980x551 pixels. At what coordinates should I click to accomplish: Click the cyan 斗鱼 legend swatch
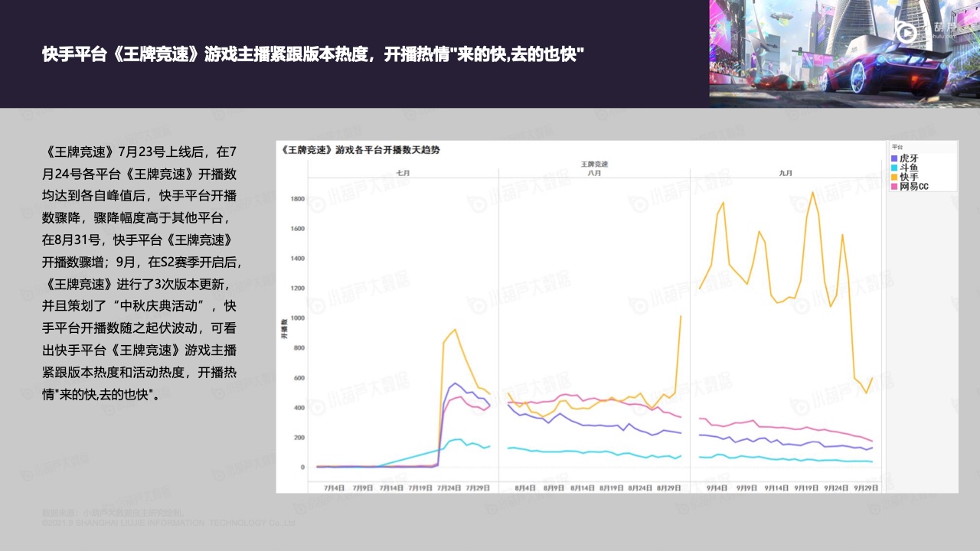894,168
